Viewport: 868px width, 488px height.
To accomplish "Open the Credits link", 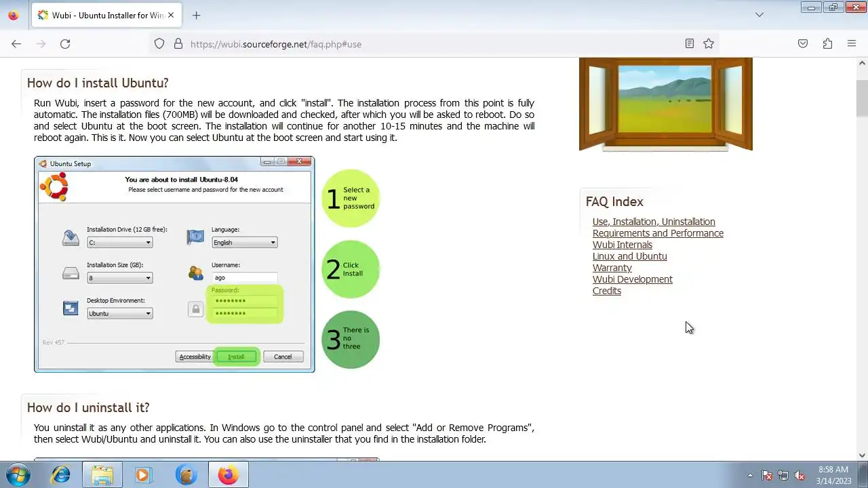I will (607, 291).
